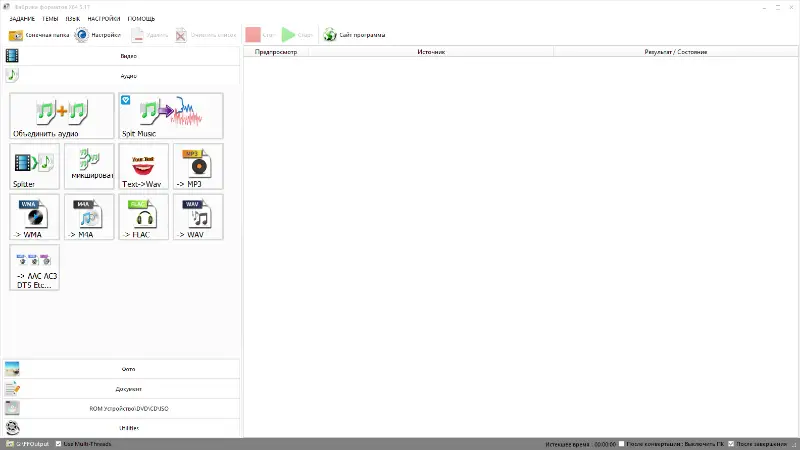Image resolution: width=800 pixels, height=450 pixels.
Task: Click the Источник column header
Action: (431, 52)
